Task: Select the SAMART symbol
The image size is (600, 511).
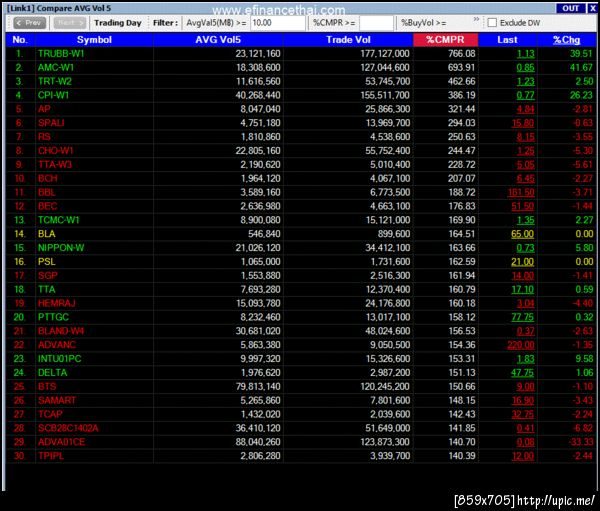Action: coord(57,400)
